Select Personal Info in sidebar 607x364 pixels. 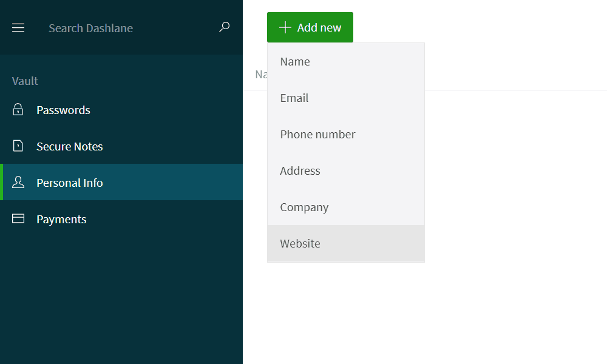[121, 182]
